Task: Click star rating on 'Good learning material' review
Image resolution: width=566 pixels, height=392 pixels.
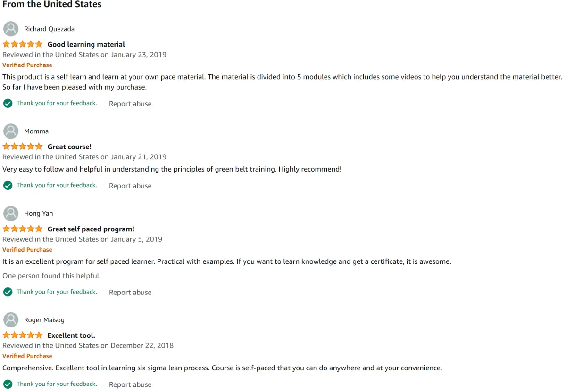Action: click(23, 44)
